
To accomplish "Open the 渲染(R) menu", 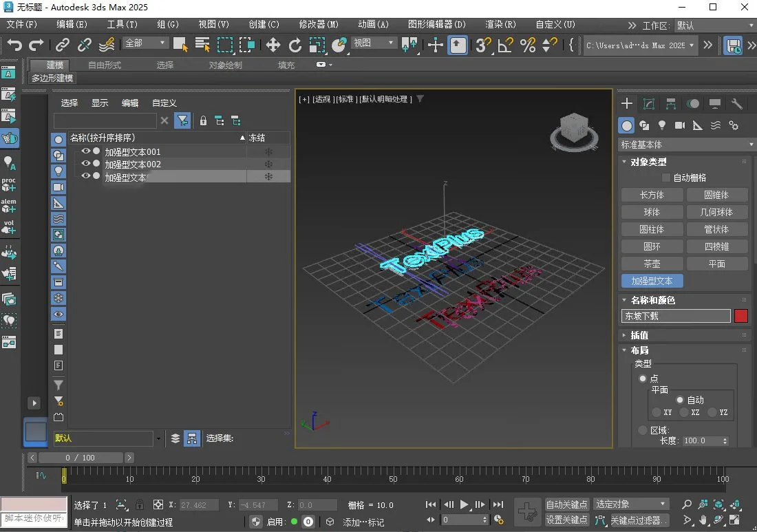I will pos(500,25).
